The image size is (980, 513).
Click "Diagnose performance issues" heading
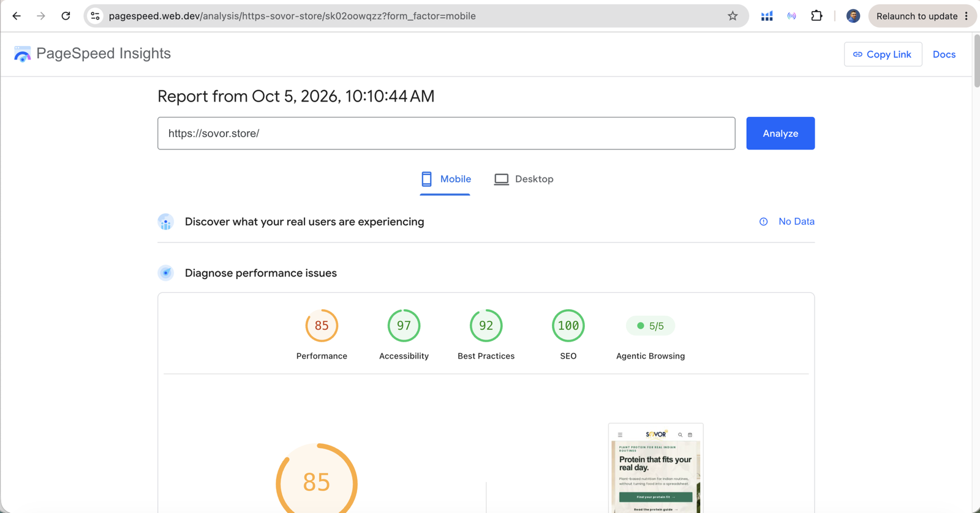tap(261, 273)
